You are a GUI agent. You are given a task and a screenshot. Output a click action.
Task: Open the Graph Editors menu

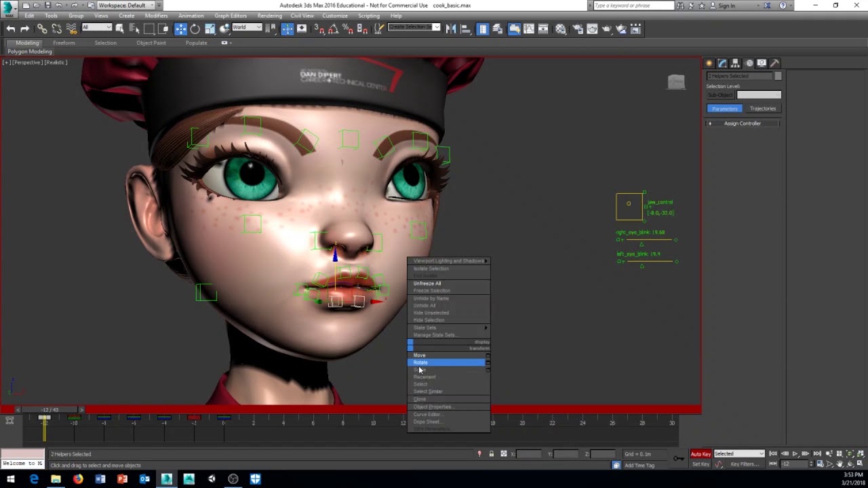click(x=231, y=16)
